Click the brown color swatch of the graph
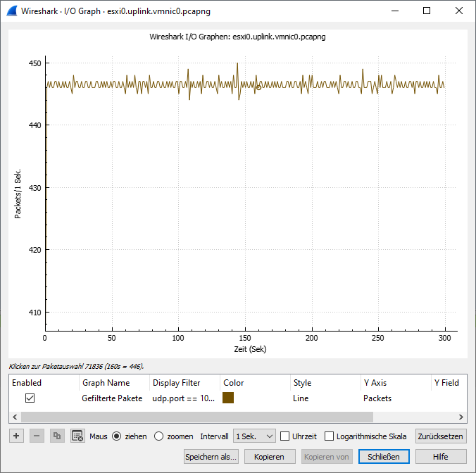 pyautogui.click(x=228, y=398)
